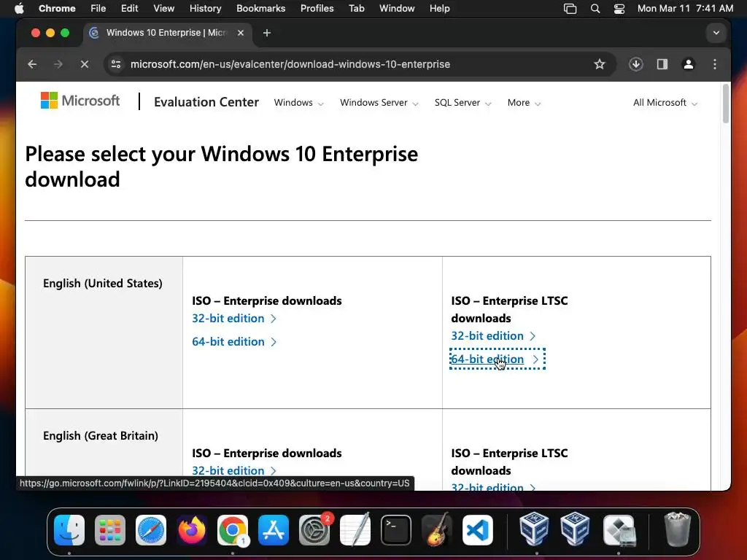Image resolution: width=747 pixels, height=560 pixels.
Task: Open macOS Control Center
Action: [x=619, y=9]
